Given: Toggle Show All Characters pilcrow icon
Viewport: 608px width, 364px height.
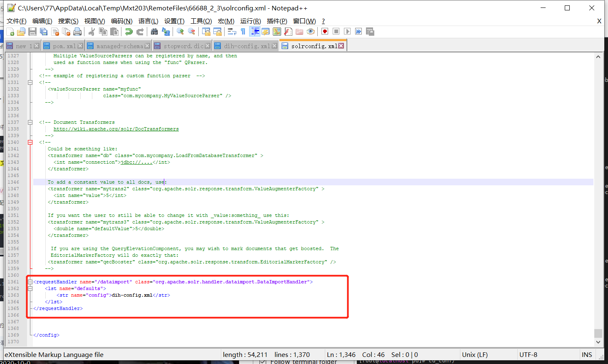Looking at the screenshot, I should 243,32.
